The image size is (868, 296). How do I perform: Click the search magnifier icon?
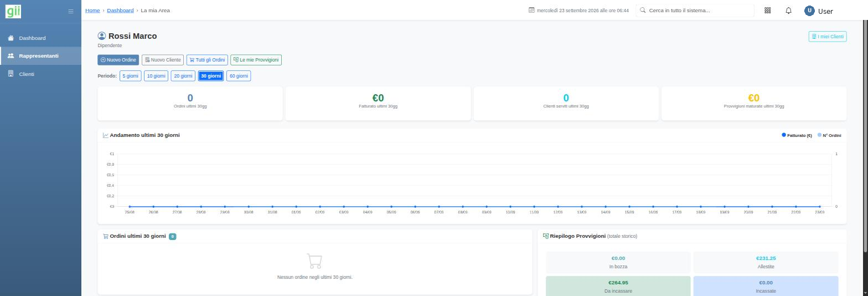point(643,10)
